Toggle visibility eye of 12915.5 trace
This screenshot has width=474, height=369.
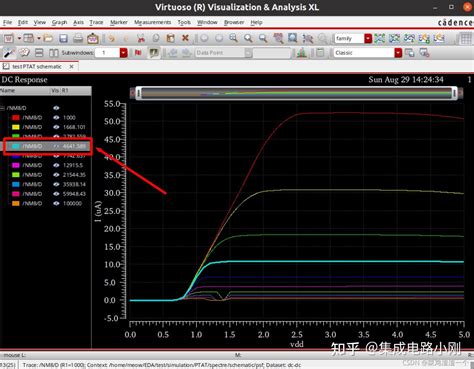coord(56,165)
